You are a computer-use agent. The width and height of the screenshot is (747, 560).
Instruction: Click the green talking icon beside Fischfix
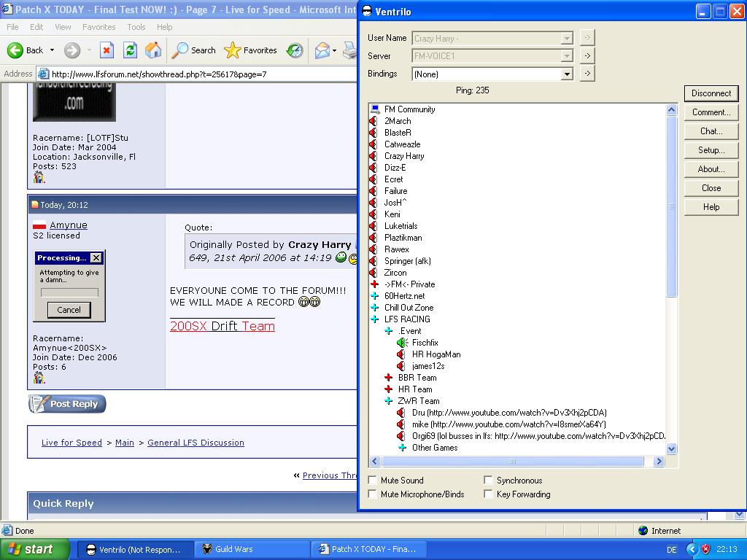click(402, 343)
